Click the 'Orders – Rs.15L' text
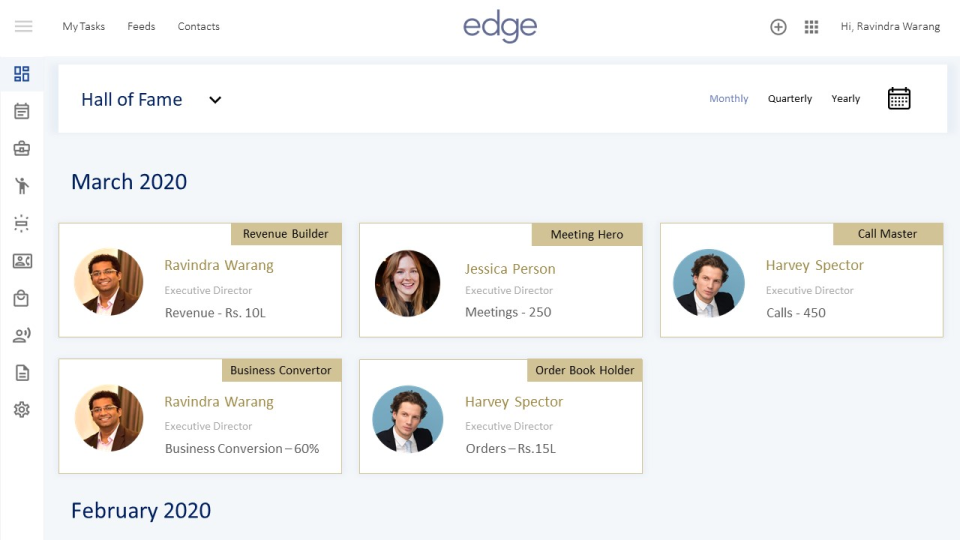960x540 pixels. (x=511, y=449)
